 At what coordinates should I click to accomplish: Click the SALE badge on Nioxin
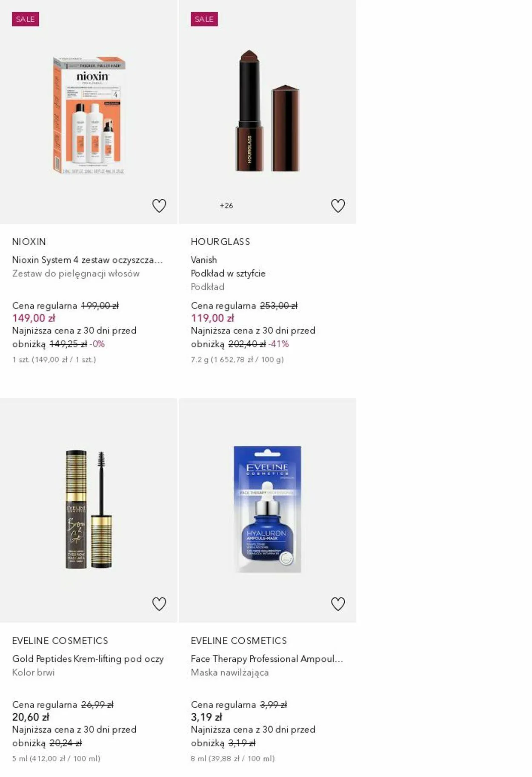point(26,19)
